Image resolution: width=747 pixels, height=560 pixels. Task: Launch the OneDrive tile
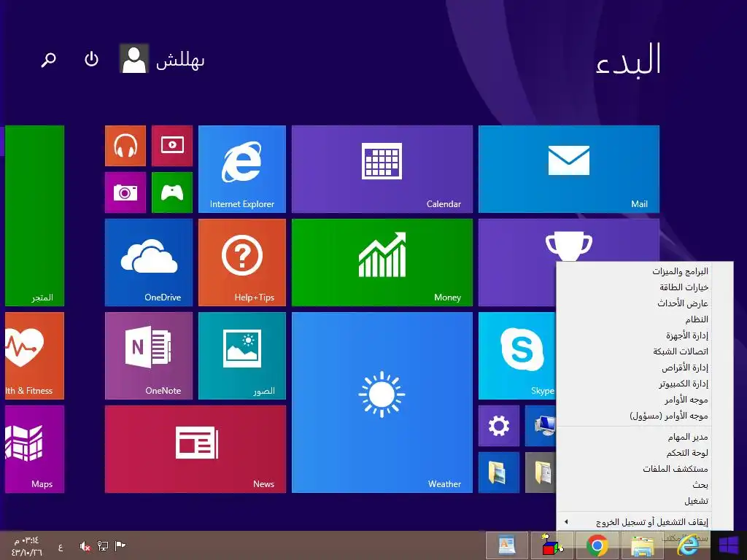point(149,262)
